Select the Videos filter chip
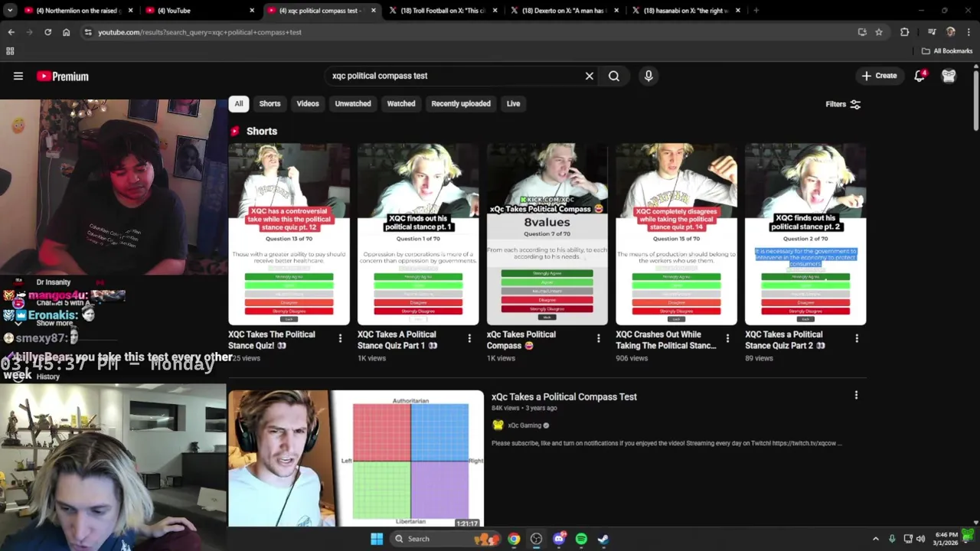 308,104
